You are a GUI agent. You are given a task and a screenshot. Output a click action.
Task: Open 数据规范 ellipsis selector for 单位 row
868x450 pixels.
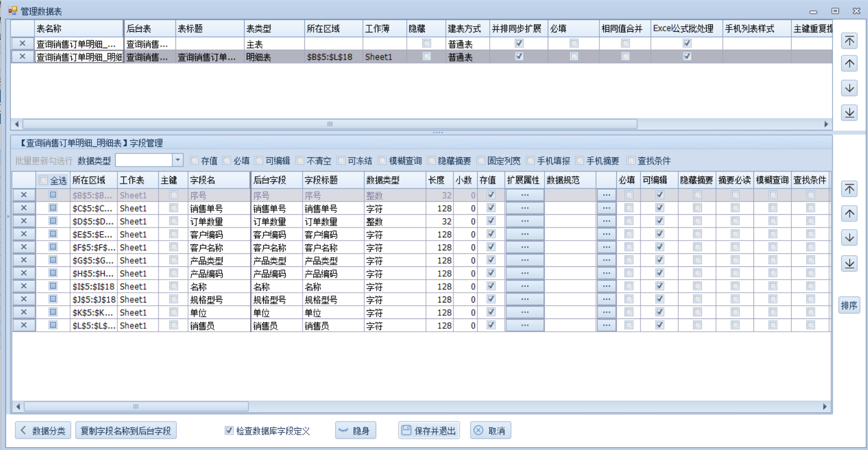[x=606, y=312]
